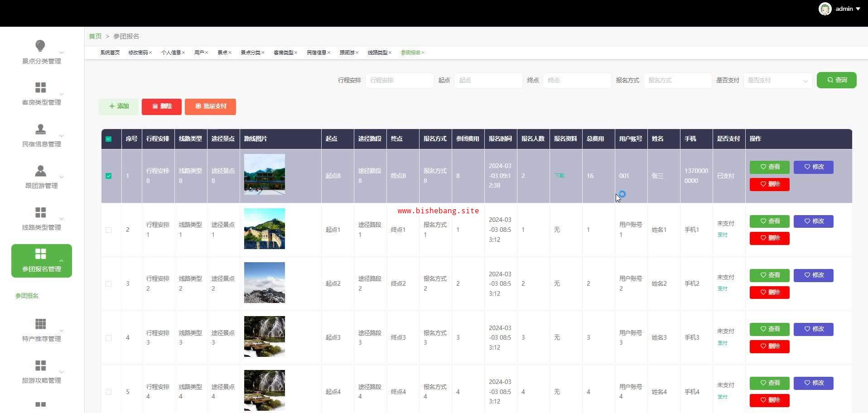Switch to the 民宿信息 tab
Image resolution: width=868 pixels, height=413 pixels.
tap(316, 53)
